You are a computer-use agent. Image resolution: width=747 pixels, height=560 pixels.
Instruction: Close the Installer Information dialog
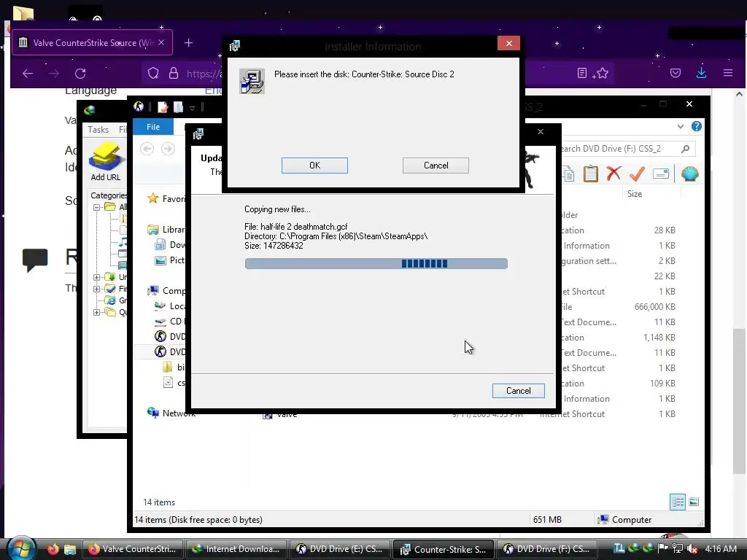coord(508,43)
